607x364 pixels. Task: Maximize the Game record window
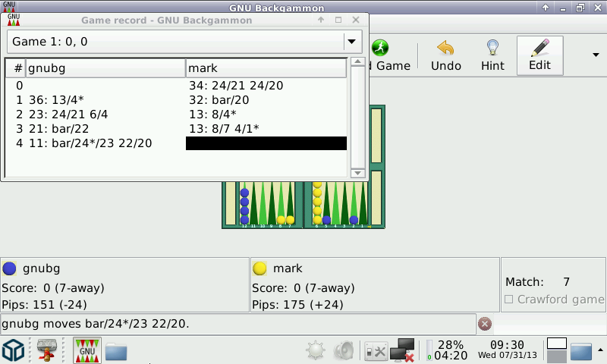(x=338, y=20)
